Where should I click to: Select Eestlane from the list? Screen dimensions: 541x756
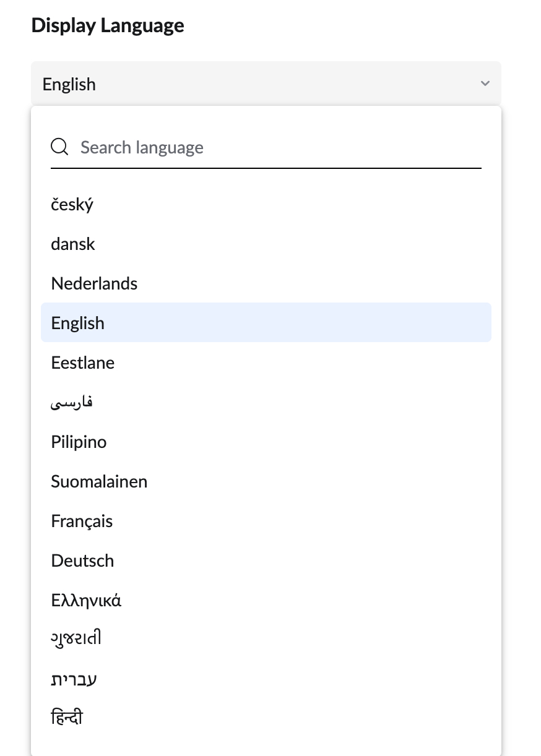pos(82,363)
